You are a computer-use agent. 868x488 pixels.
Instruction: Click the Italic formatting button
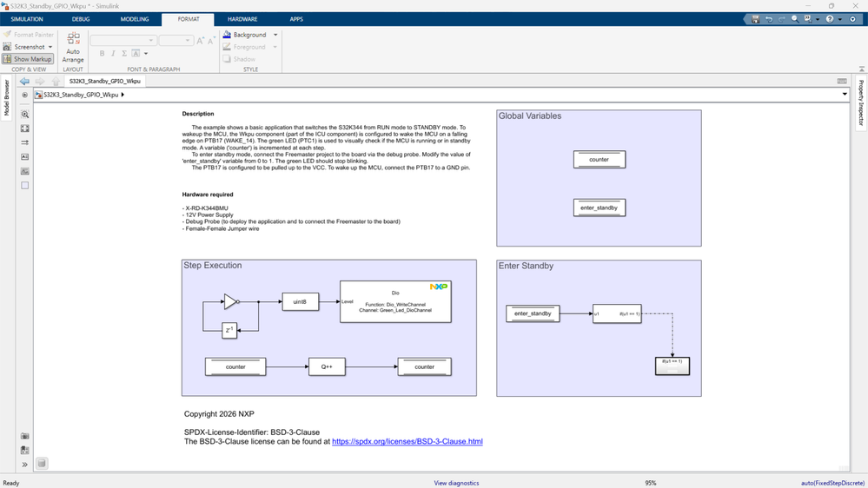113,54
